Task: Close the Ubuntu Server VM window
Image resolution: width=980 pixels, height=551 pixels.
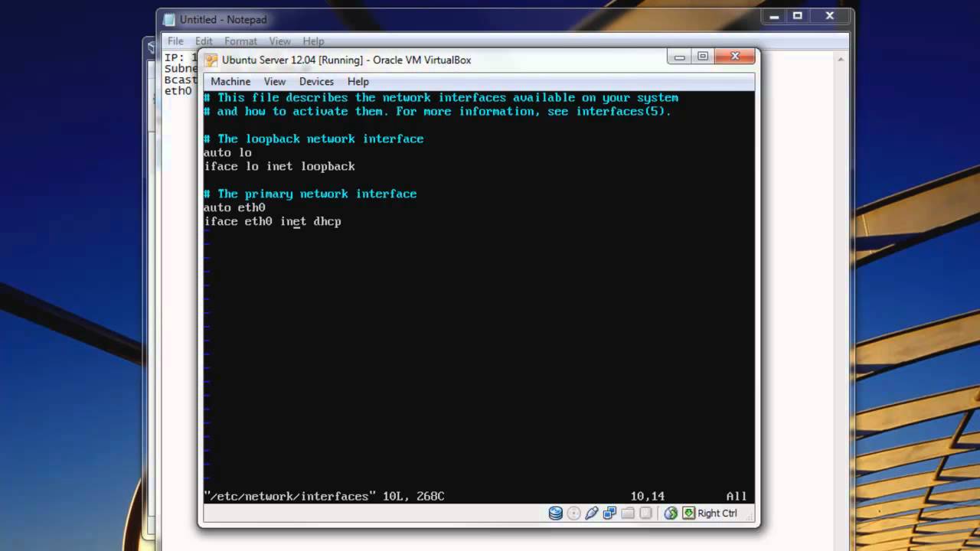Action: click(735, 57)
